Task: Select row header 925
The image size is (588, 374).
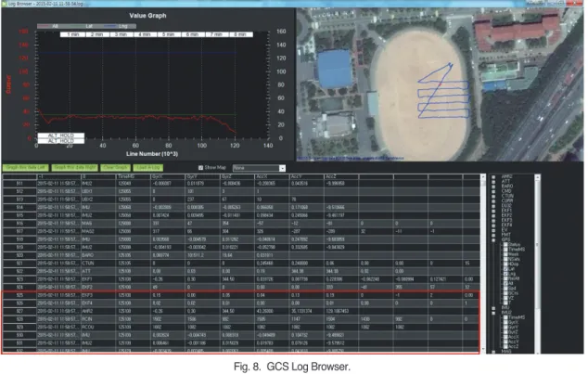Action: pyautogui.click(x=19, y=295)
